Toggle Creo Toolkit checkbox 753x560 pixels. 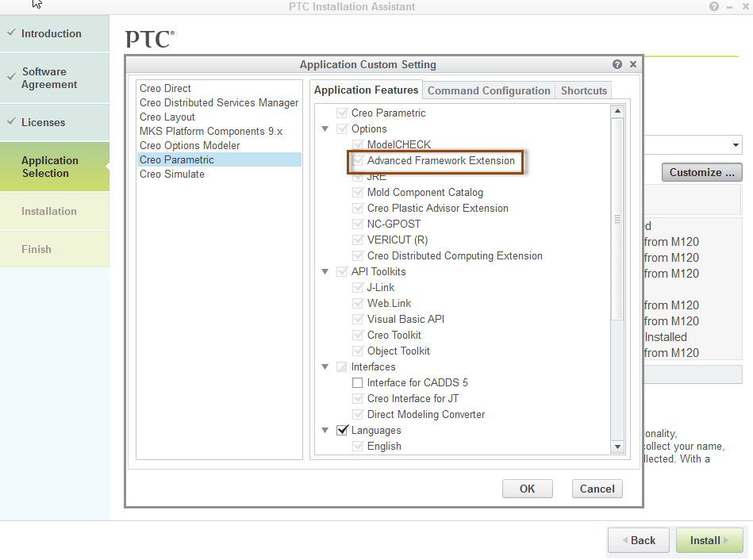point(357,335)
